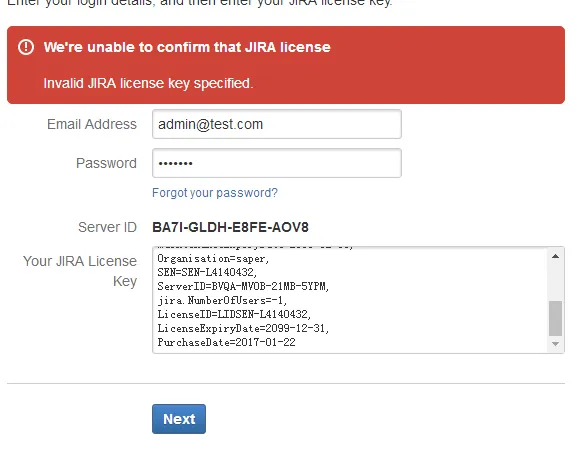The image size is (583, 450).
Task: Focus the Email Address input field
Action: [x=277, y=124]
